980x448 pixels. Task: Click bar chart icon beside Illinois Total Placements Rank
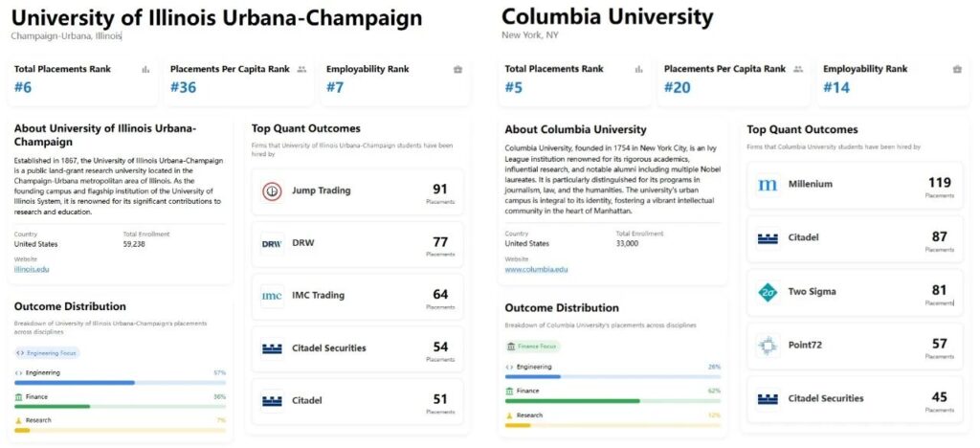[146, 69]
